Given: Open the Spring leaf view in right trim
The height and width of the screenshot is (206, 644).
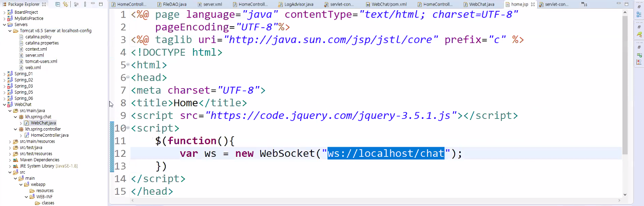Looking at the screenshot, I should coord(639,34).
